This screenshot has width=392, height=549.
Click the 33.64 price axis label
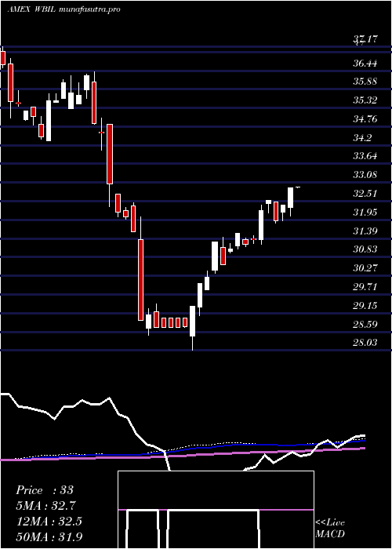click(x=365, y=156)
